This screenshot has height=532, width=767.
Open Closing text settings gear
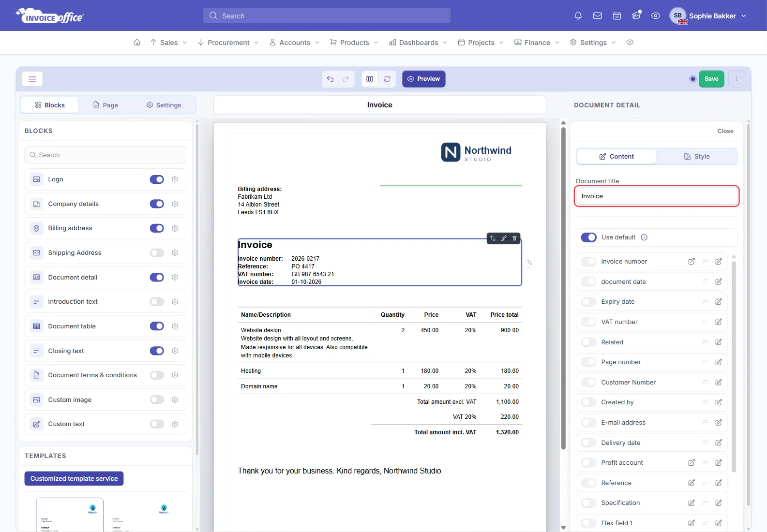175,351
